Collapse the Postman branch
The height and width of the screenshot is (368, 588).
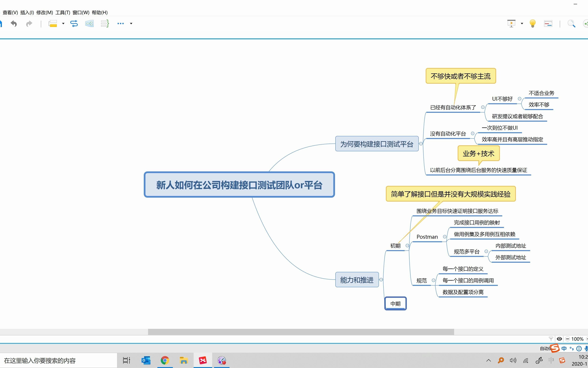click(x=445, y=237)
